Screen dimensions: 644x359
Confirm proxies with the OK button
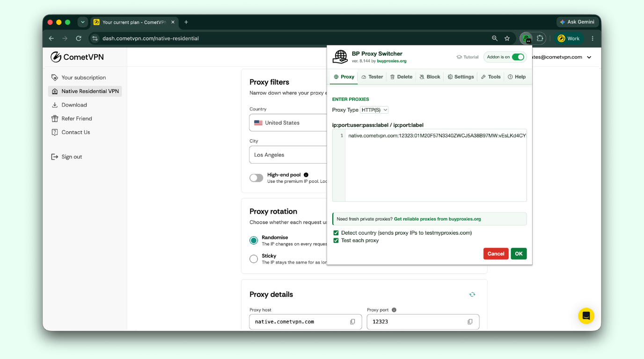tap(519, 254)
